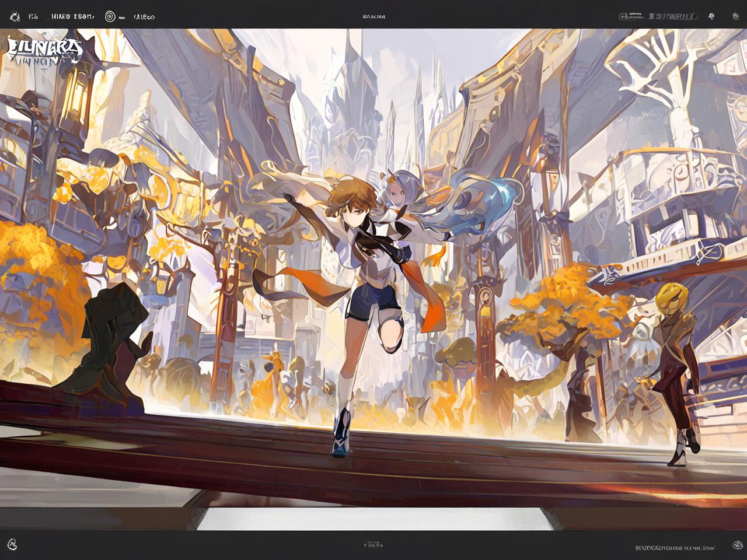The width and height of the screenshot is (747, 560).
Task: Click the cursive script logo in the top bar
Action: (631, 16)
